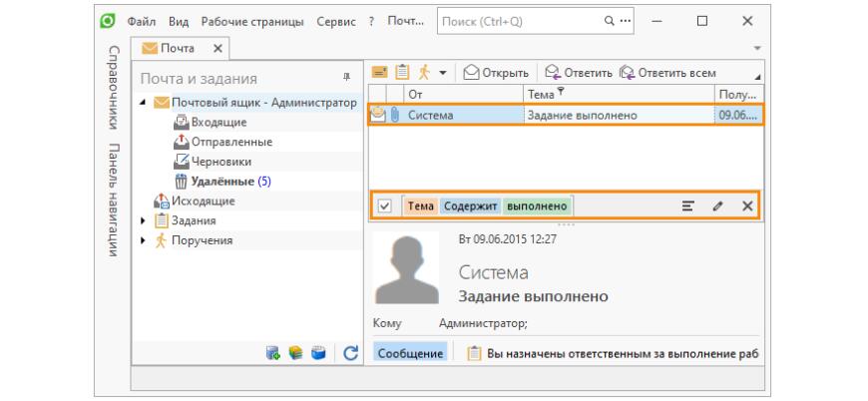Click the выполнено filter value tag

[x=537, y=205]
